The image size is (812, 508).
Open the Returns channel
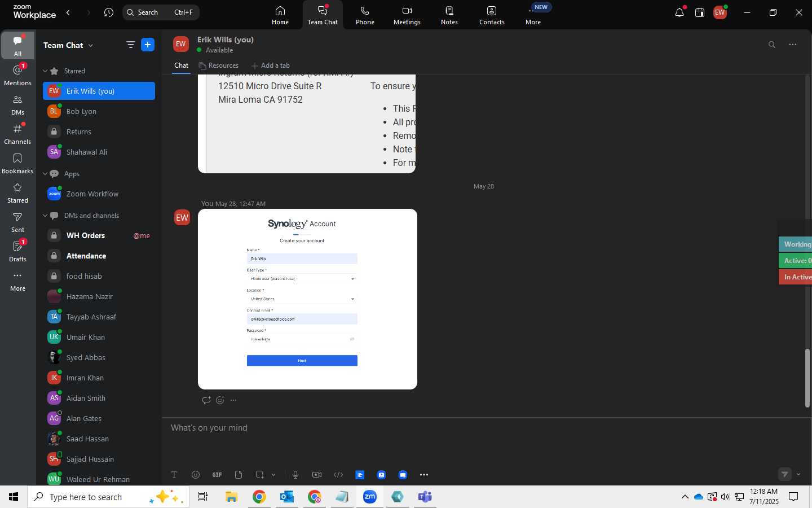pyautogui.click(x=99, y=132)
